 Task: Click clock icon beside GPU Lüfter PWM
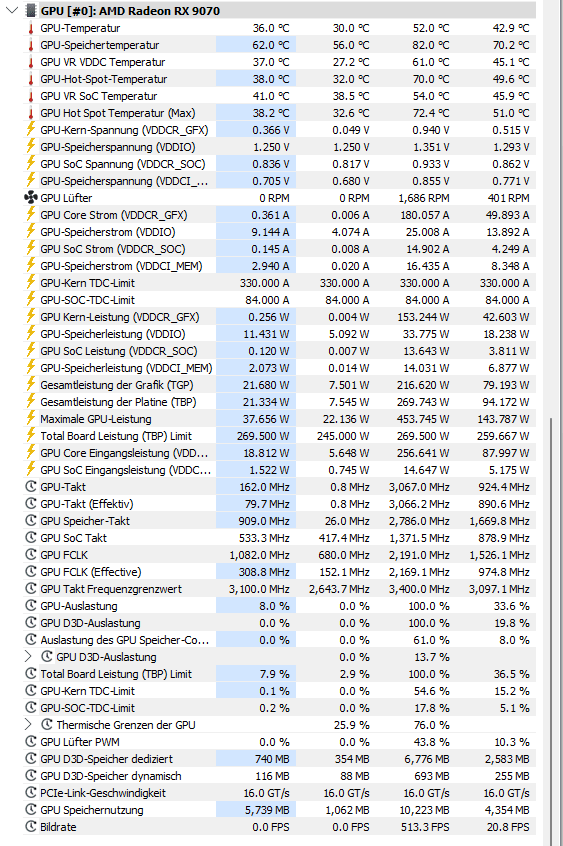coord(31,742)
